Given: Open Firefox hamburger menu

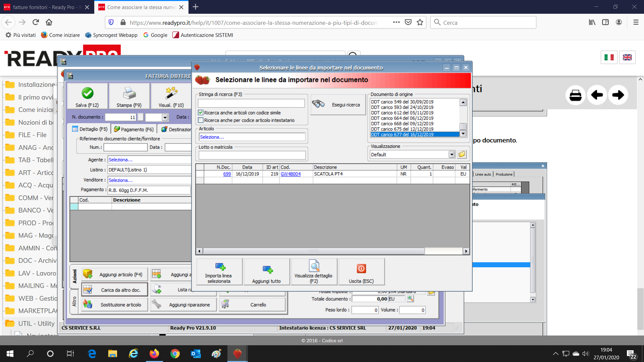Looking at the screenshot, I should pos(636,22).
